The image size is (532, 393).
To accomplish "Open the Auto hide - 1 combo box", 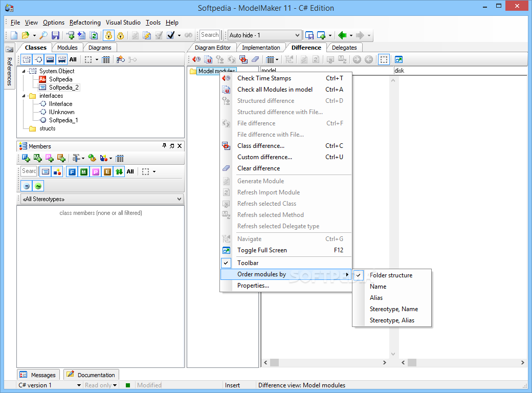I will tap(264, 35).
